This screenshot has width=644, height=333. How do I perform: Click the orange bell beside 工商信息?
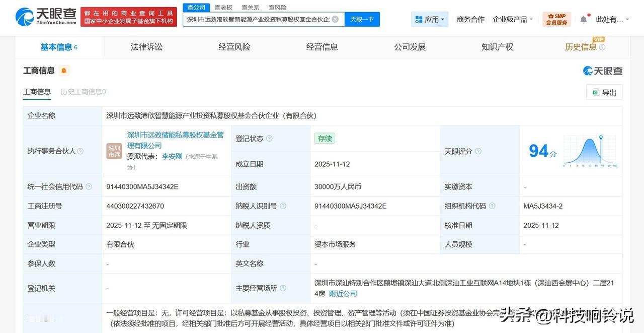pos(63,71)
